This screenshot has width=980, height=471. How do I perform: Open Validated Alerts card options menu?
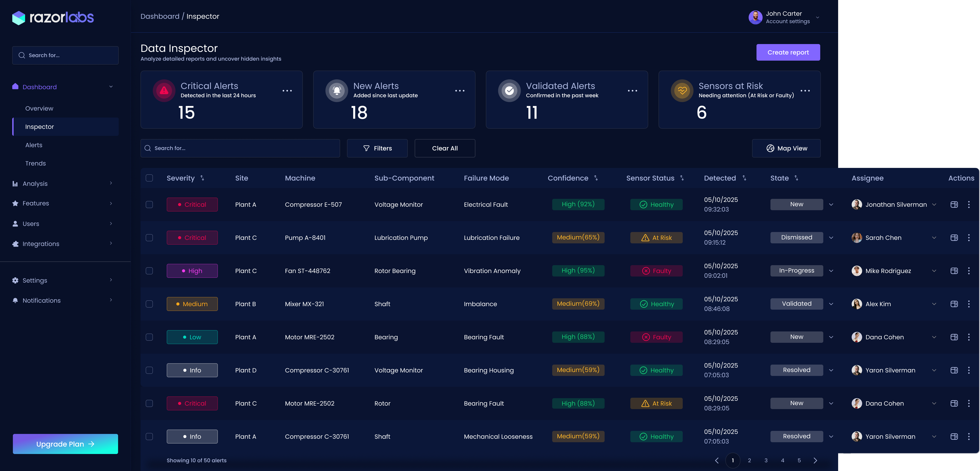(x=633, y=90)
